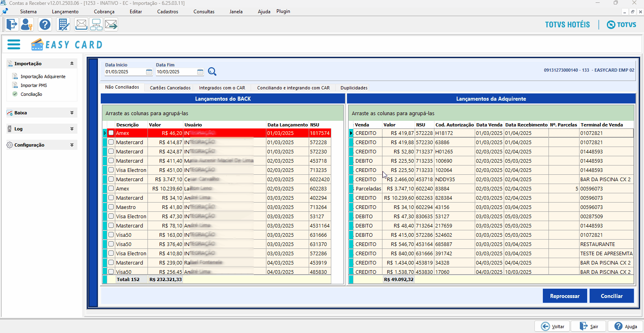This screenshot has height=333, width=644.
Task: Tick the checkbox for Maestro R$ 41,80
Action: click(111, 207)
